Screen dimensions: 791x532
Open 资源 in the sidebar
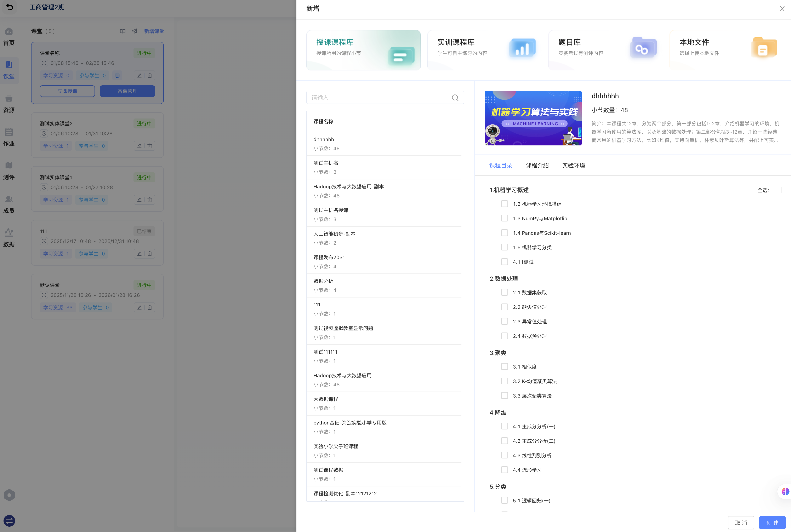[9, 104]
